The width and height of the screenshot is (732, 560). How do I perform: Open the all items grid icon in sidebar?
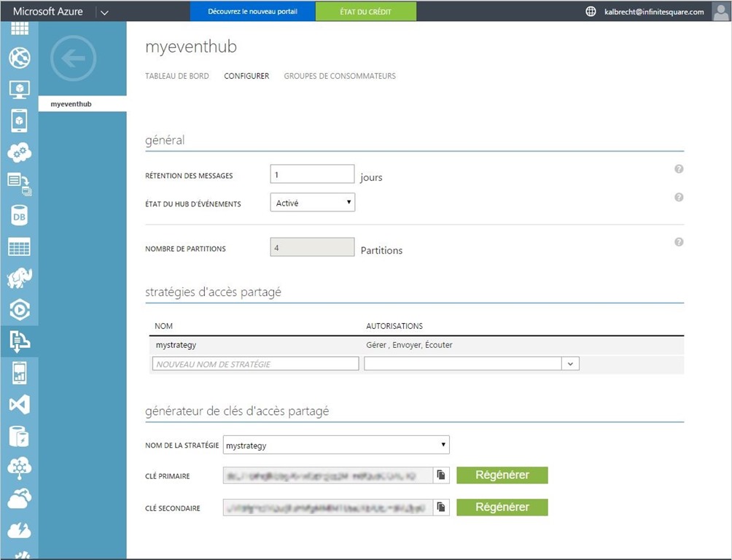(19, 28)
